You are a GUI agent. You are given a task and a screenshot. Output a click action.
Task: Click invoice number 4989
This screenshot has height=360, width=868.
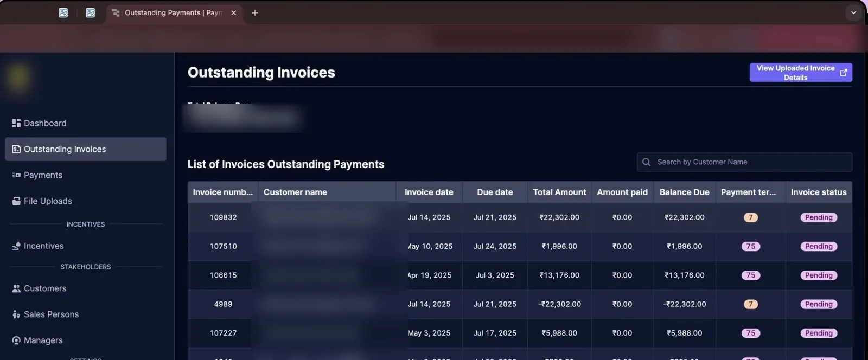tap(224, 304)
